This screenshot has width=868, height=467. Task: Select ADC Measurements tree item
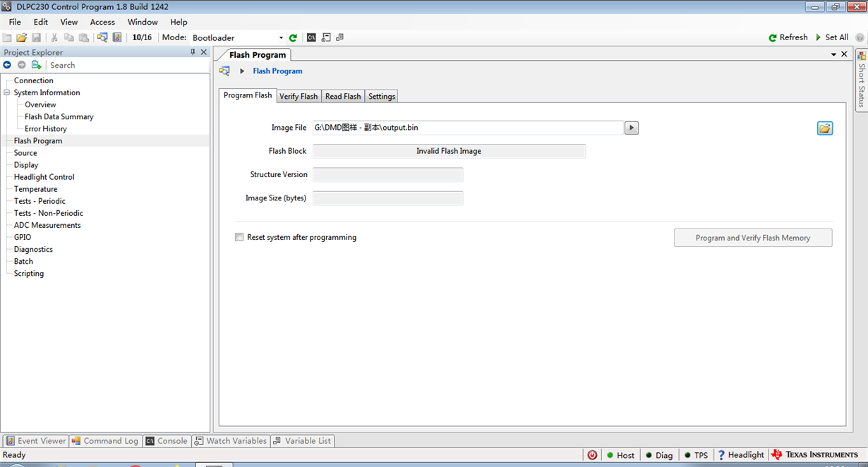(47, 225)
